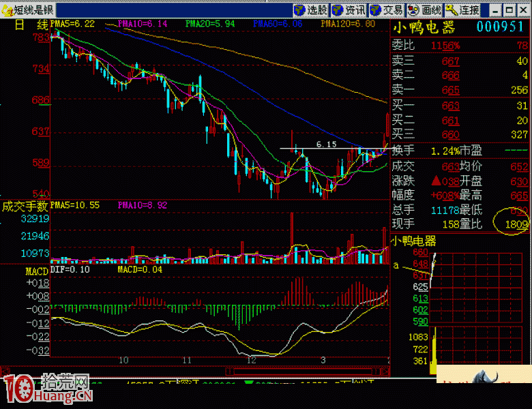The height and width of the screenshot is (409, 532).
Task: Click the volume PMA5=10.55 label
Action: point(75,205)
